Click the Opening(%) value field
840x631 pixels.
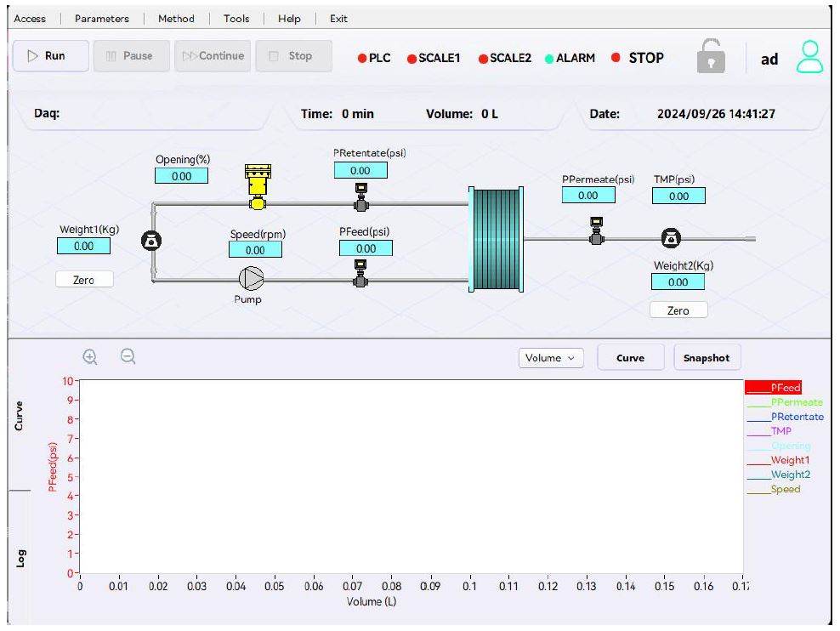[182, 176]
